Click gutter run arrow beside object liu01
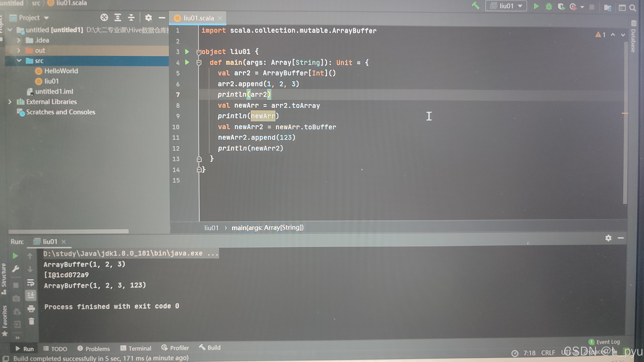This screenshot has width=644, height=362. coord(187,52)
